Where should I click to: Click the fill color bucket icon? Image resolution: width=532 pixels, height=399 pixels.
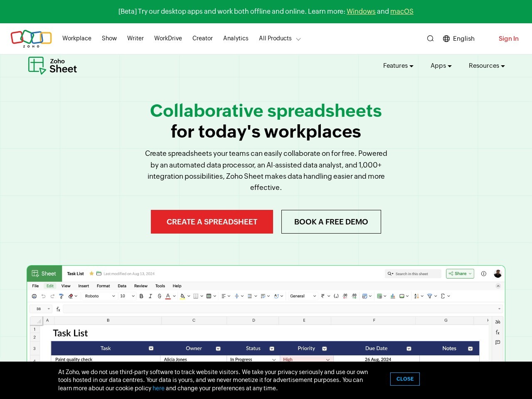click(x=182, y=296)
